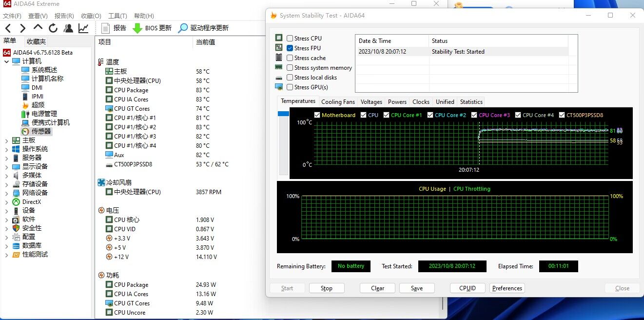
Task: Select the Stability Test: Started log row
Action: pos(462,52)
